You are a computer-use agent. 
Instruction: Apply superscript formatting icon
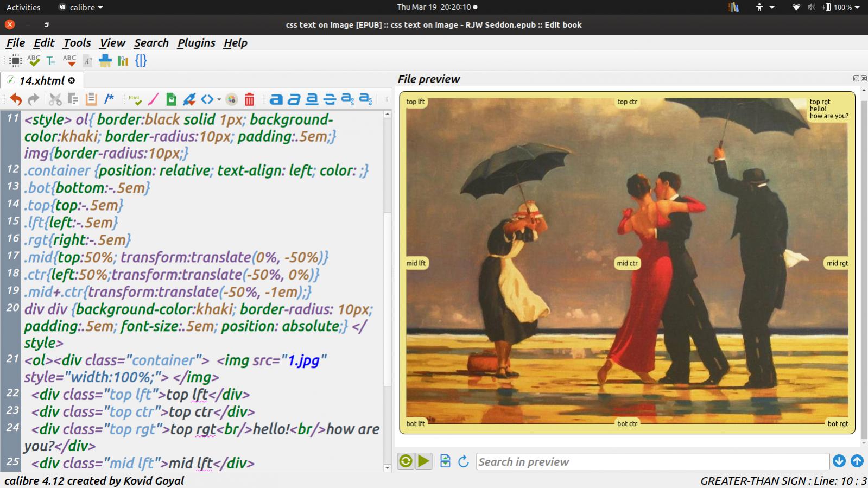coord(347,99)
